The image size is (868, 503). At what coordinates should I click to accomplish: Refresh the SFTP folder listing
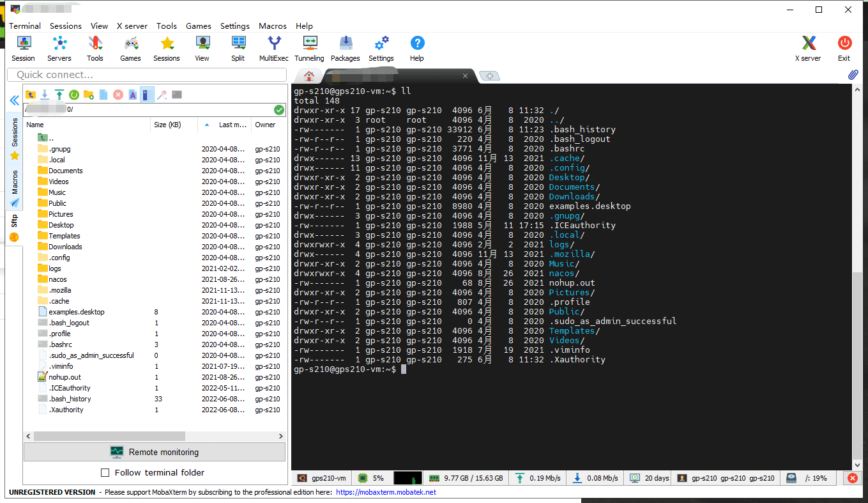point(74,95)
